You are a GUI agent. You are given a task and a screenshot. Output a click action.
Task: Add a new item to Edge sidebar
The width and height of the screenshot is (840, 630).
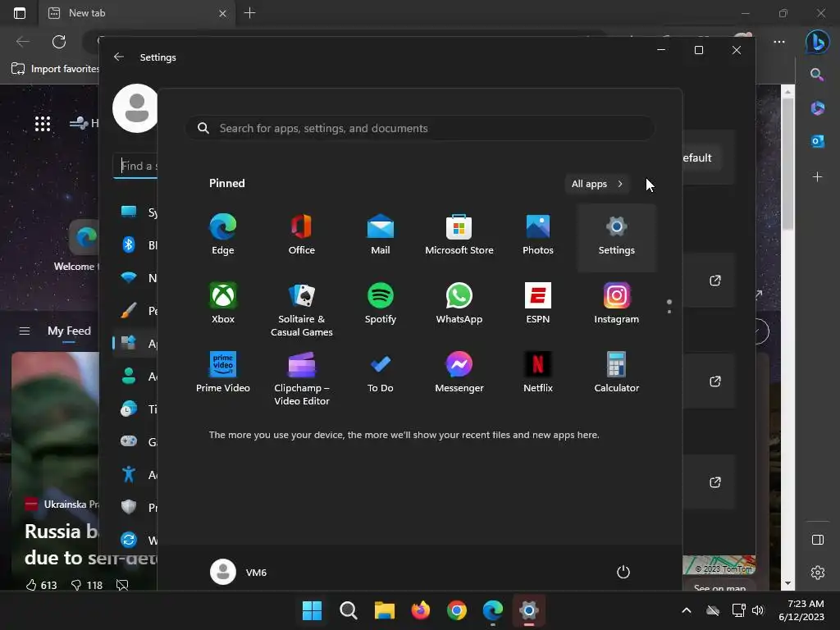817,177
